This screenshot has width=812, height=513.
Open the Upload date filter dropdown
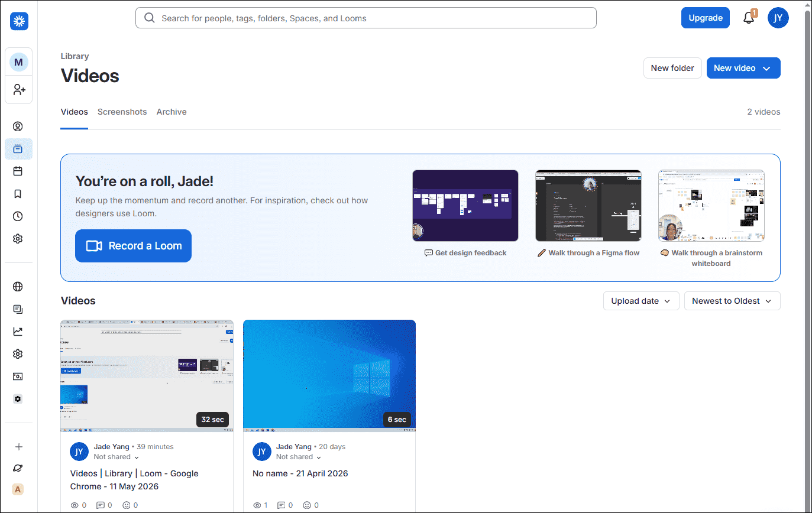(x=641, y=301)
